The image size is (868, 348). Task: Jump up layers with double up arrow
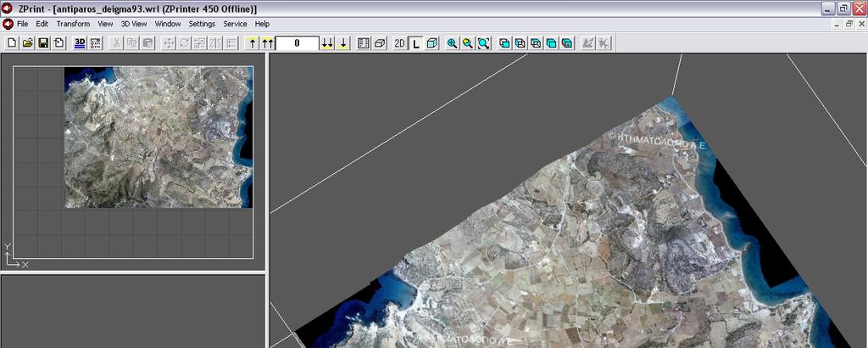click(267, 43)
